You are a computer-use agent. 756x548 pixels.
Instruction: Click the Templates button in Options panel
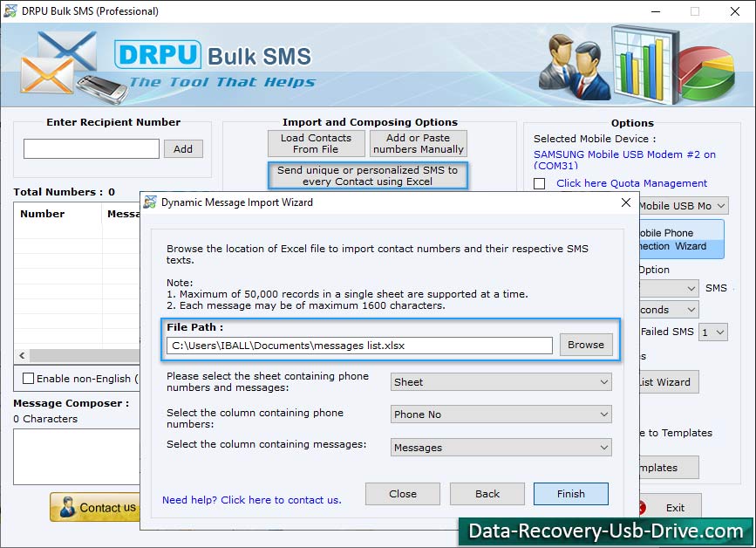coord(669,468)
